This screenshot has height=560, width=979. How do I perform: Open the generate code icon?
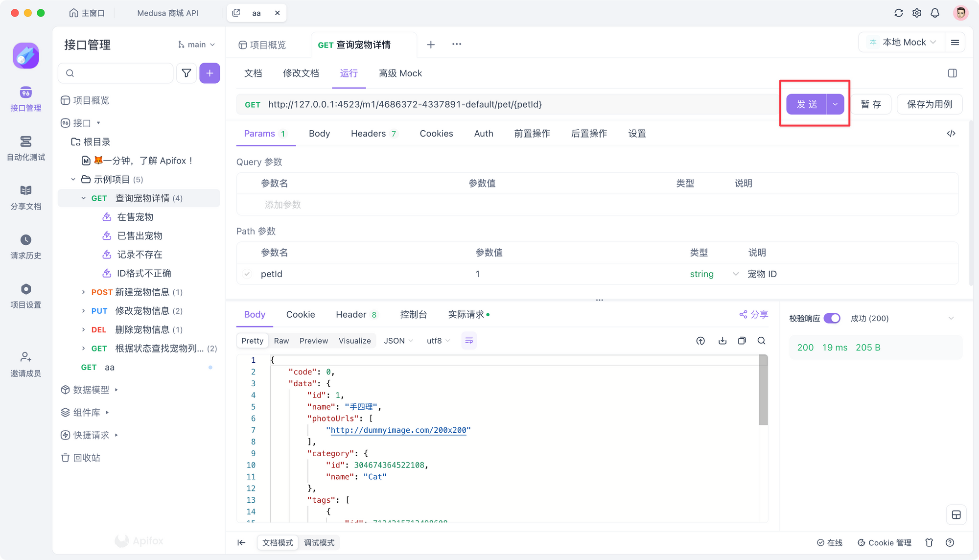tap(951, 134)
